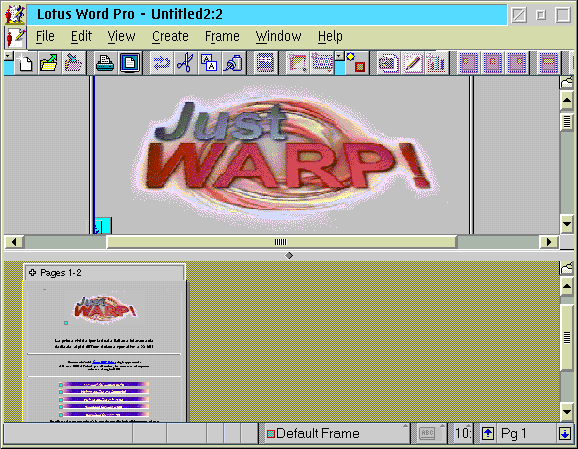Screen dimensions: 578x449
Task: Click the view icon above upper pane scrollbar
Action: 567,82
